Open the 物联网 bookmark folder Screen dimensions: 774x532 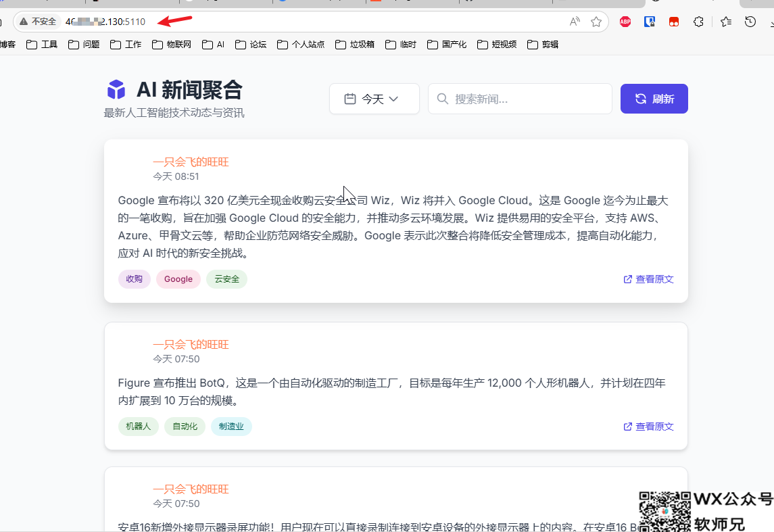[x=172, y=45]
